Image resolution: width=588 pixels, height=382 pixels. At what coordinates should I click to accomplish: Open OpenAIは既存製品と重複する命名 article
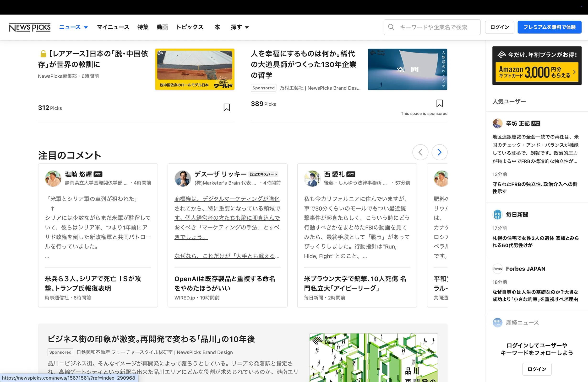click(x=225, y=284)
